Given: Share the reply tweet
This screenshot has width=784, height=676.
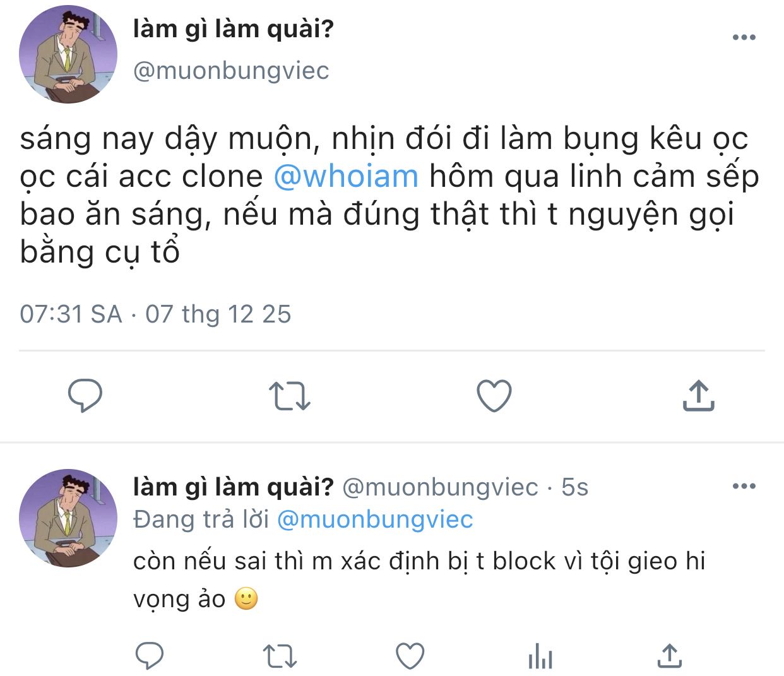Looking at the screenshot, I should click(670, 656).
